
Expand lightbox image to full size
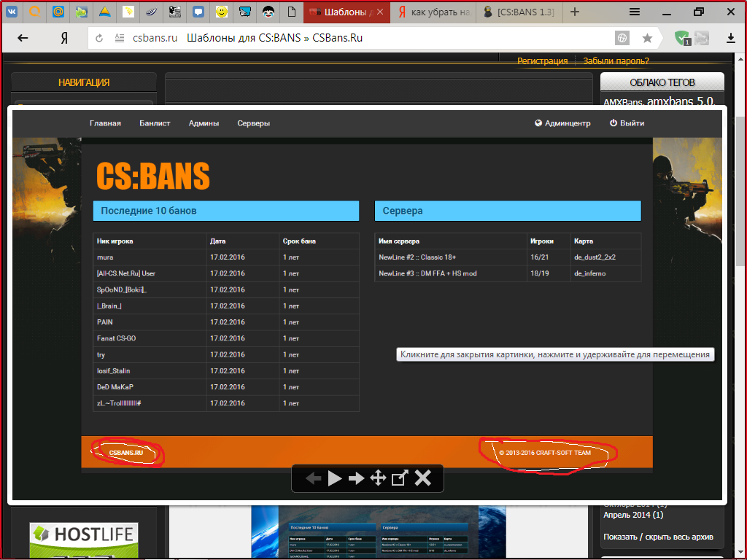tap(400, 478)
